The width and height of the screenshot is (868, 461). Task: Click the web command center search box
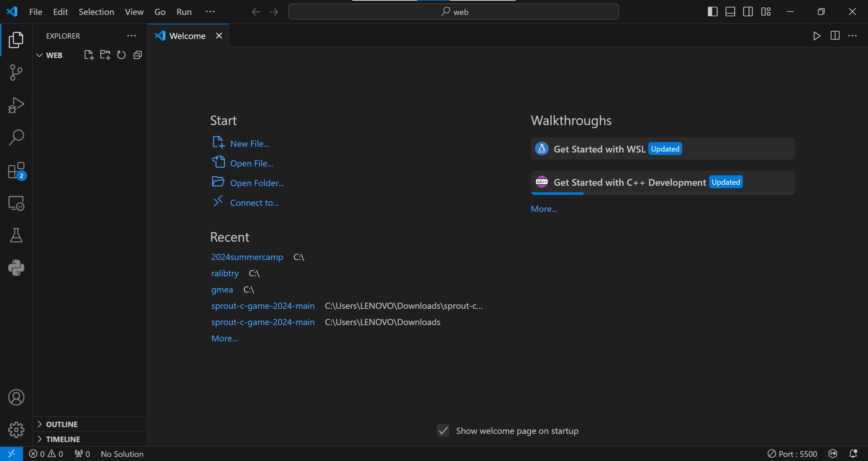(453, 12)
